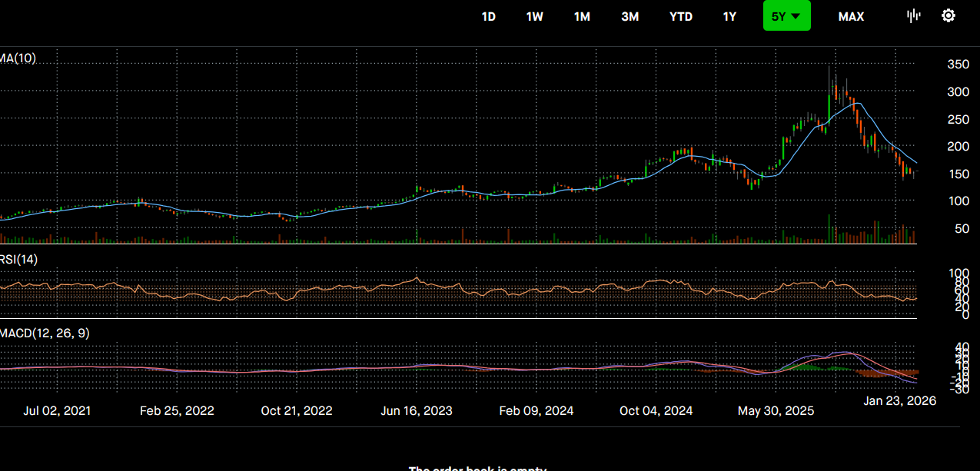Switch chart to 3M range

click(630, 16)
